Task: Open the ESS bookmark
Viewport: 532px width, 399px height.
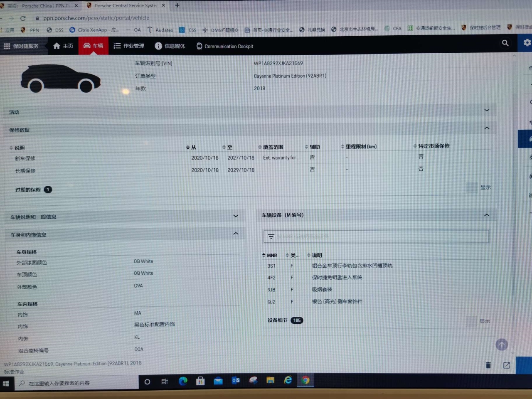Action: [188, 30]
